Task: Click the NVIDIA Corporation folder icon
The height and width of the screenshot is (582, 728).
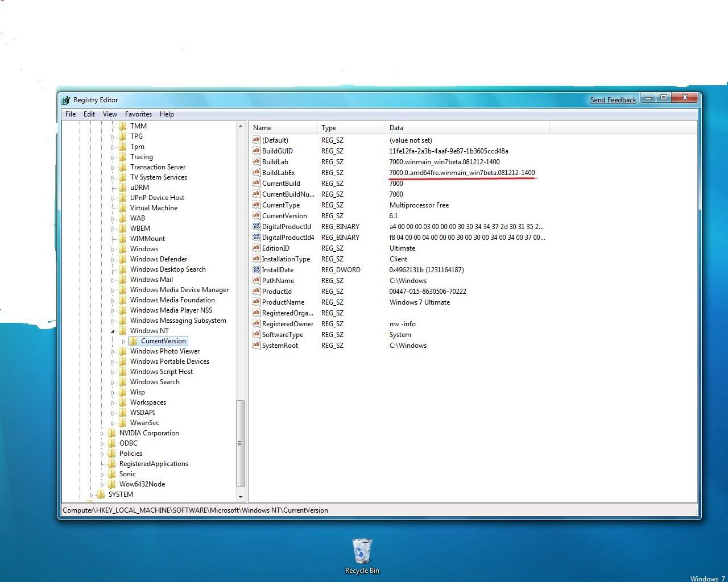Action: point(111,433)
